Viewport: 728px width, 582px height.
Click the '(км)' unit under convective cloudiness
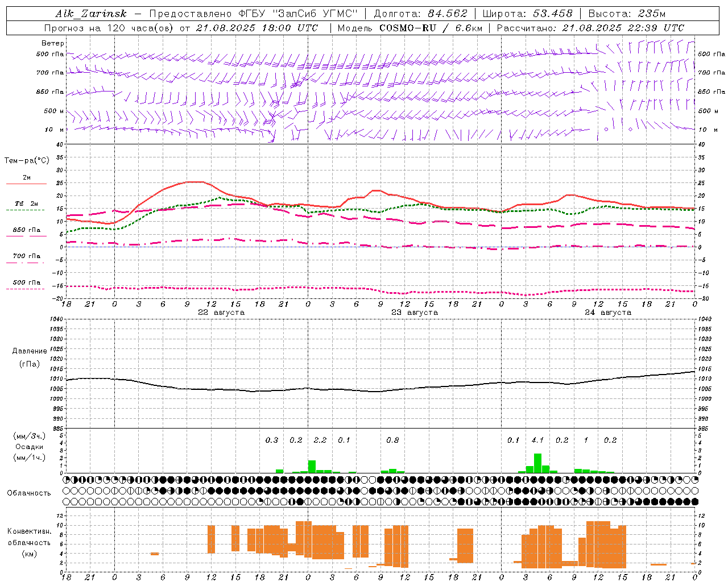click(30, 554)
